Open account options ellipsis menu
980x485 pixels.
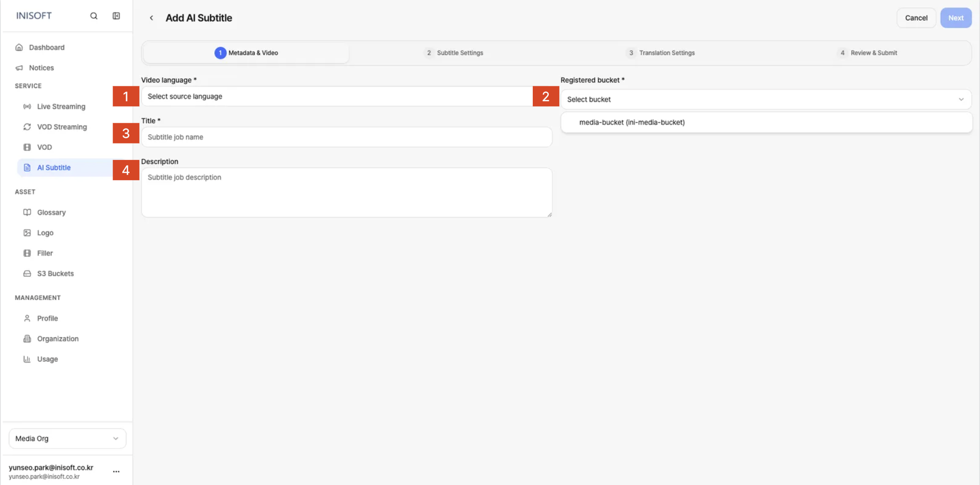point(116,471)
